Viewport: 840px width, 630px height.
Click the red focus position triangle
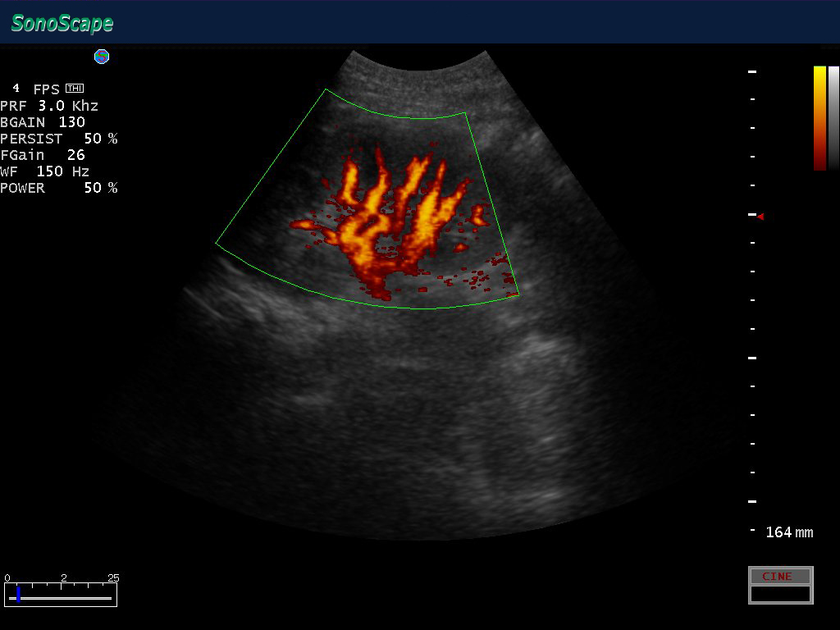point(760,217)
